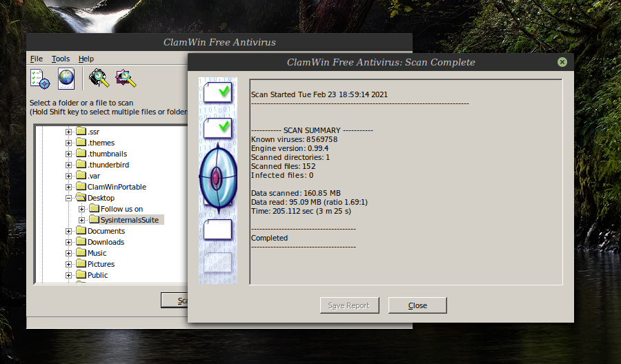Click the Scanned directories: 1 line
The image size is (621, 364).
point(290,157)
